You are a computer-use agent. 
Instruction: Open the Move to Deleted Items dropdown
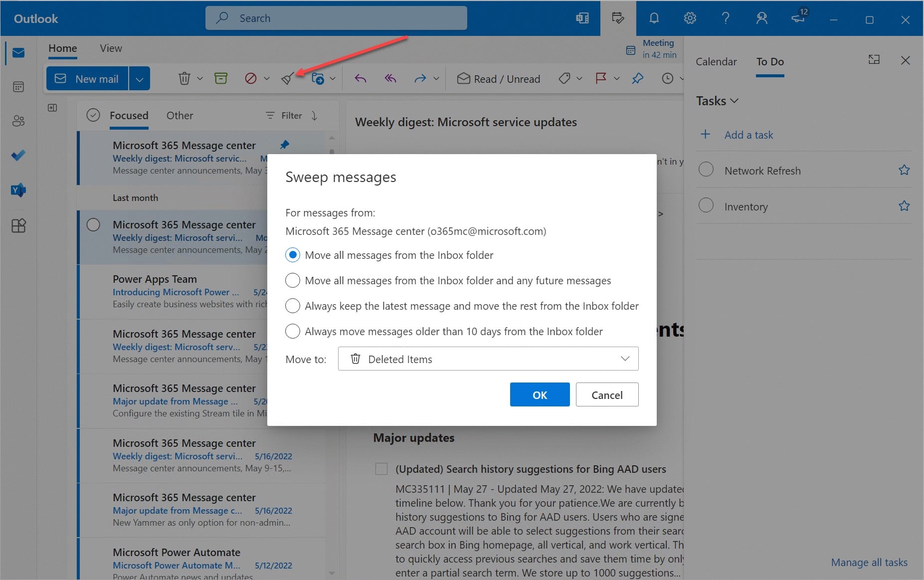tap(488, 359)
